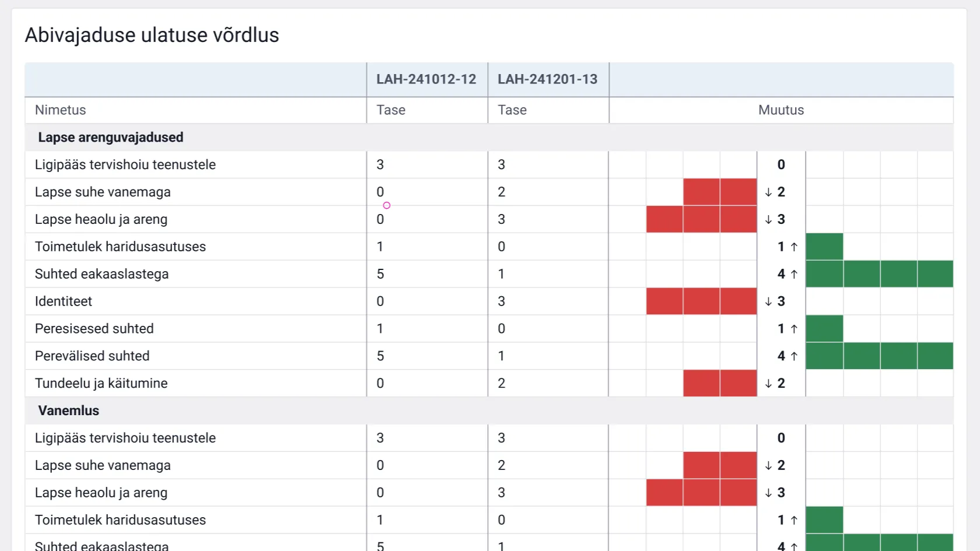Select the LAH-241012-12 column header
Screen dimensions: 980x551
click(426, 79)
